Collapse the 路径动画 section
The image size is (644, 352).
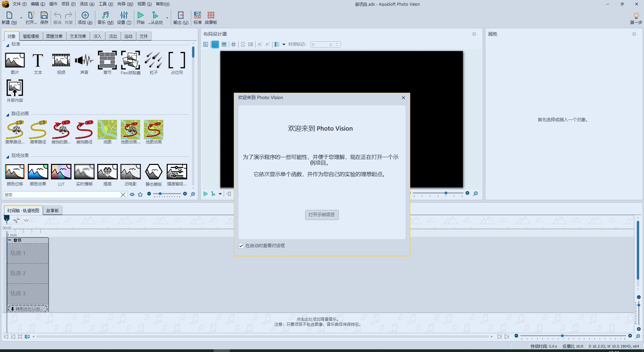(7, 115)
